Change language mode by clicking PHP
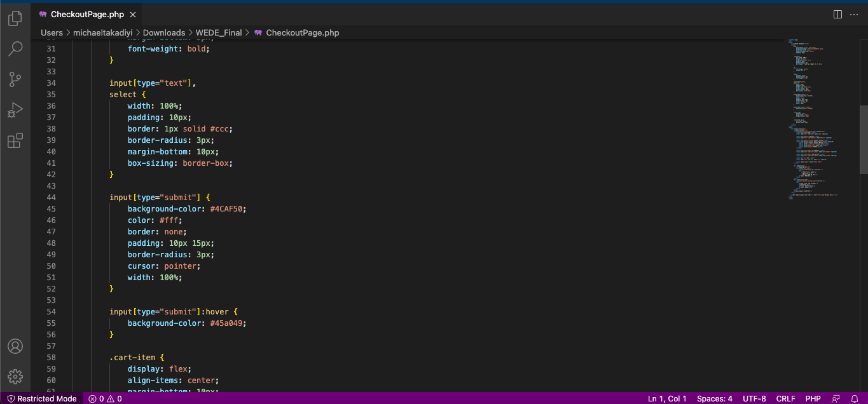Image resolution: width=868 pixels, height=404 pixels. (x=813, y=398)
